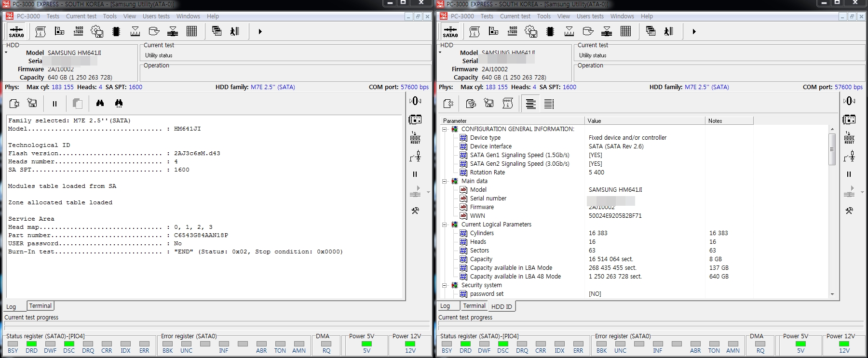Collapse the CONFIGURATION GENERAL INFORMATION tree node
The width and height of the screenshot is (868, 358).
[445, 129]
